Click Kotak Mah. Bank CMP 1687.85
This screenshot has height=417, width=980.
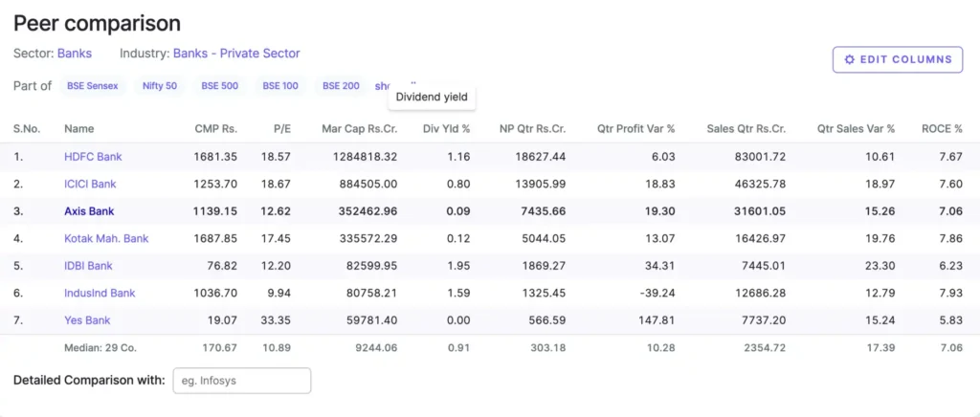pyautogui.click(x=215, y=238)
